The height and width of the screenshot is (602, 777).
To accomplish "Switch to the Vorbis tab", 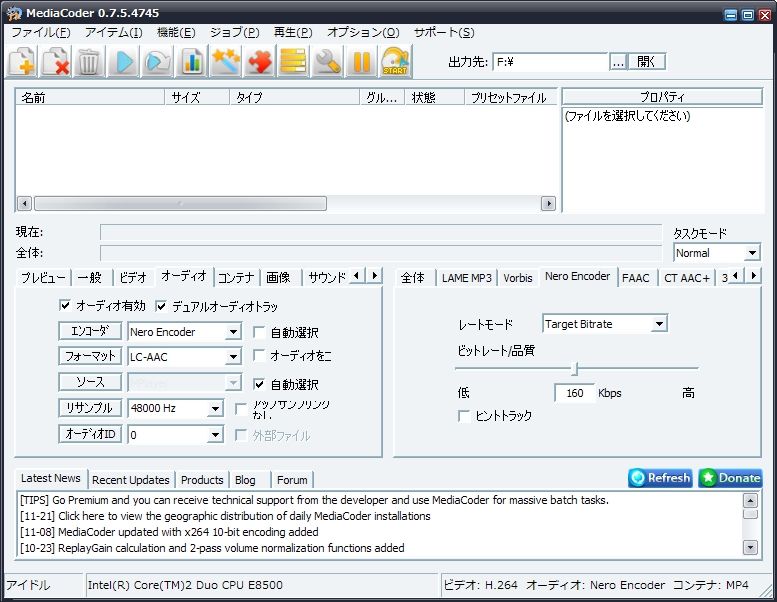I will (517, 278).
